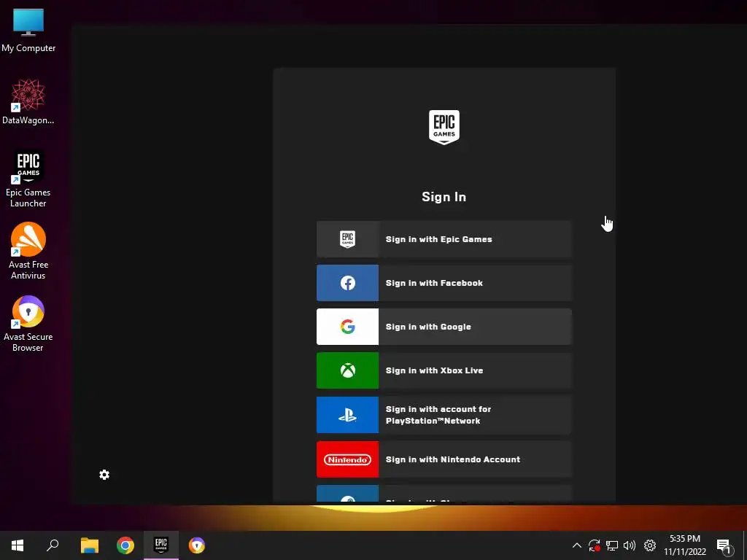This screenshot has width=747, height=560.
Task: Click the Sign In heading text
Action: (444, 197)
